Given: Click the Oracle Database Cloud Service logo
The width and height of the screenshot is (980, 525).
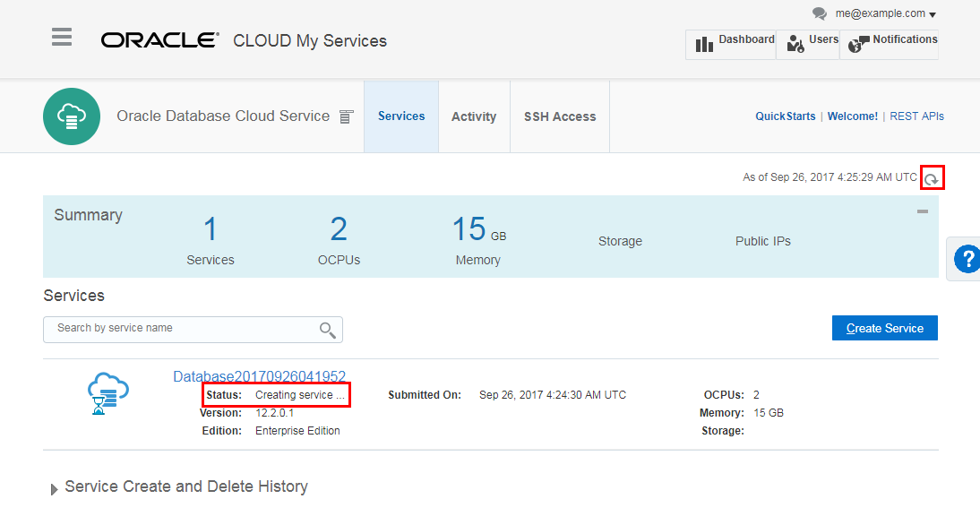Looking at the screenshot, I should 71,116.
